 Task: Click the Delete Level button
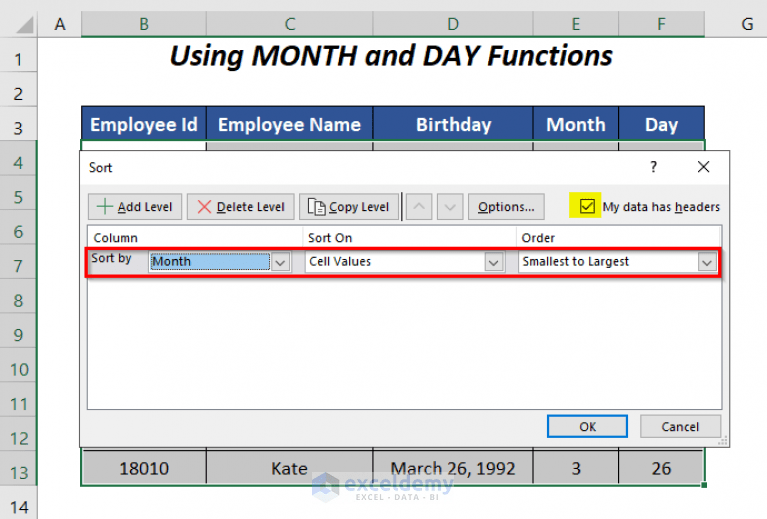(x=241, y=207)
